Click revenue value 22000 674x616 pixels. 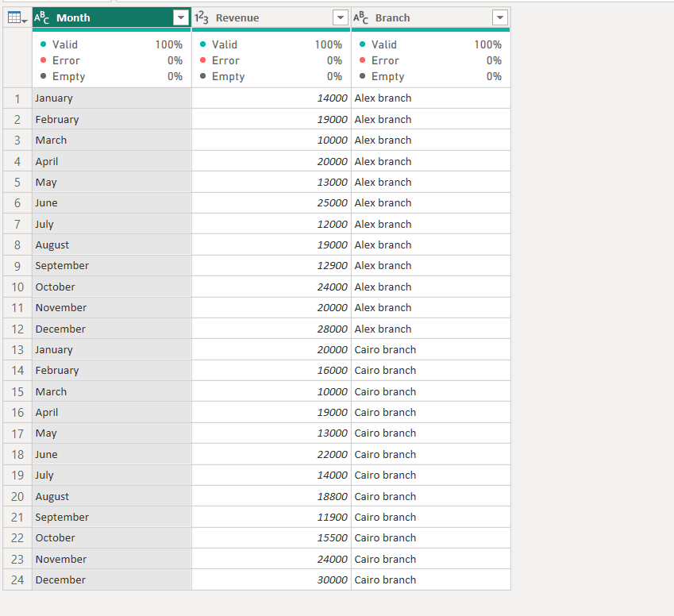272,454
